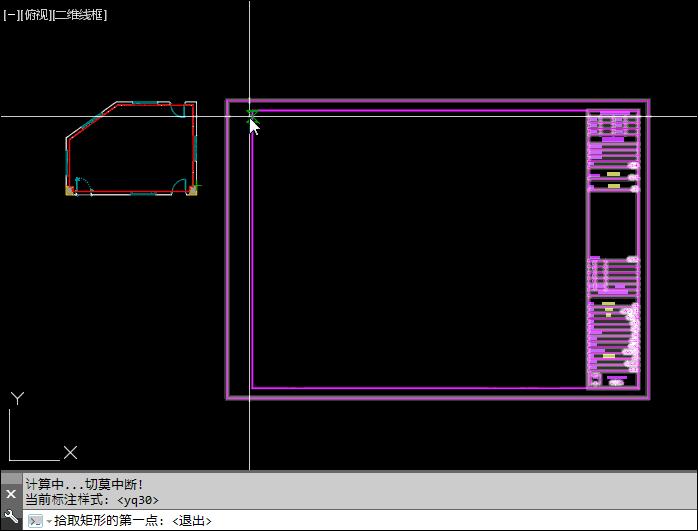This screenshot has width=698, height=531.
Task: Open the 二维线框 visual style menu
Action: point(80,15)
